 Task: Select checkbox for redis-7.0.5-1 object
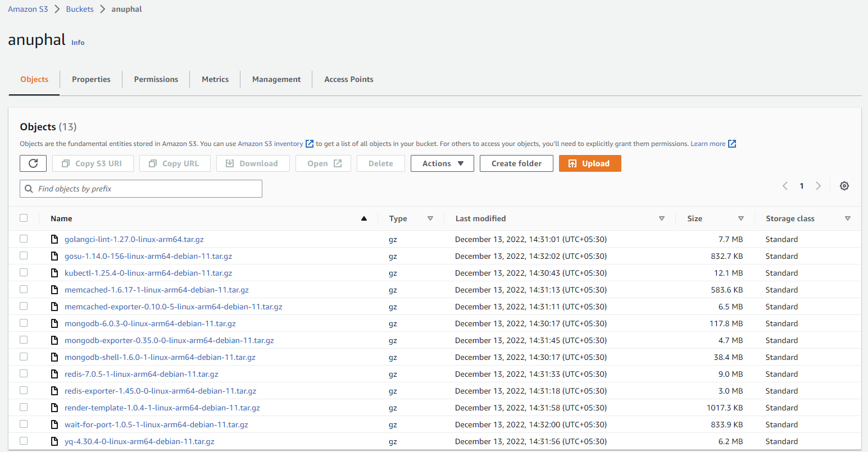[24, 373]
